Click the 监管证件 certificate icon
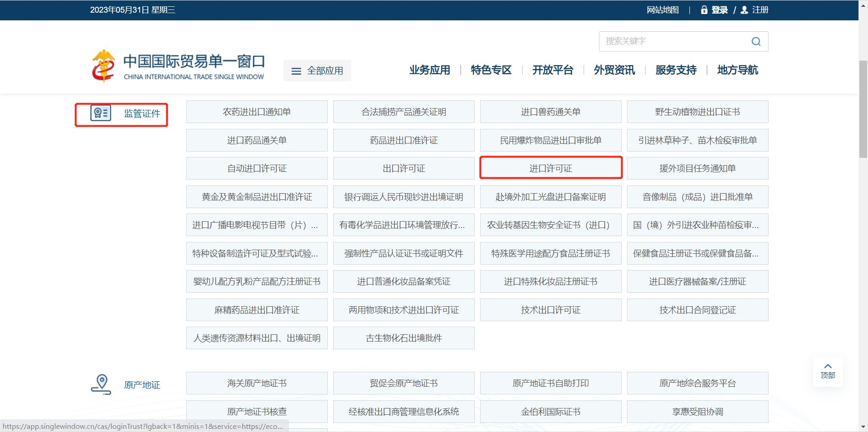The width and height of the screenshot is (868, 432). (x=100, y=113)
